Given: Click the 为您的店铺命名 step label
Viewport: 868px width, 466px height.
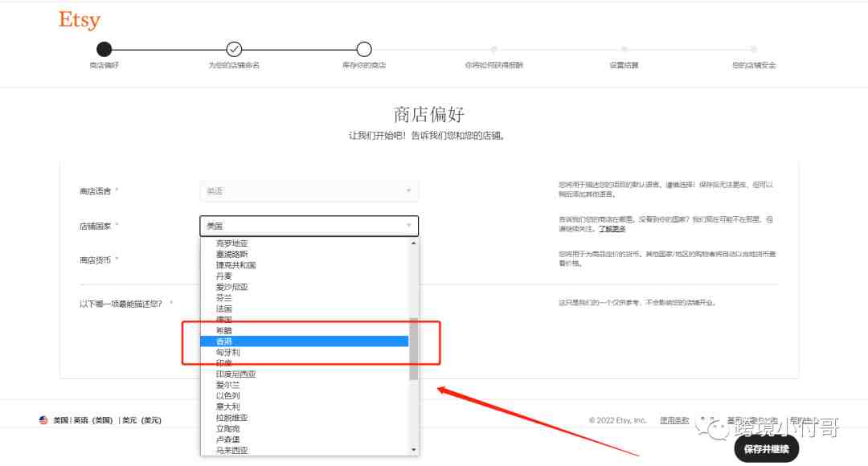Looking at the screenshot, I should pos(234,65).
